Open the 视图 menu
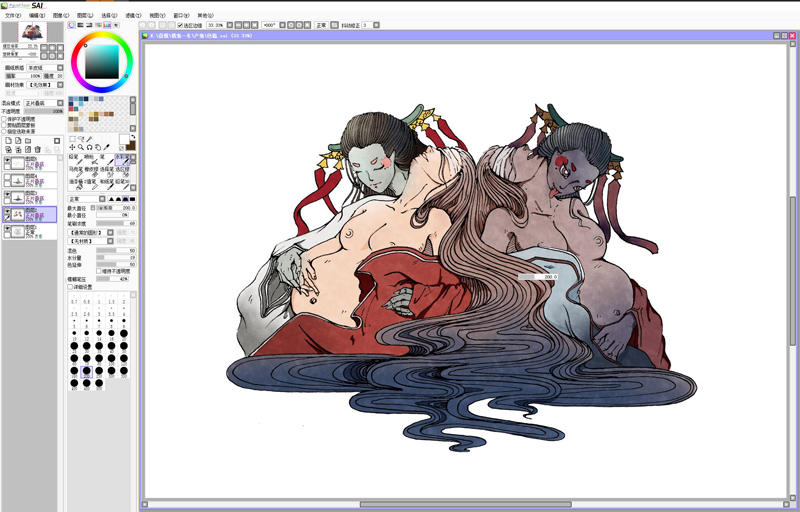The width and height of the screenshot is (800, 512). [157, 15]
